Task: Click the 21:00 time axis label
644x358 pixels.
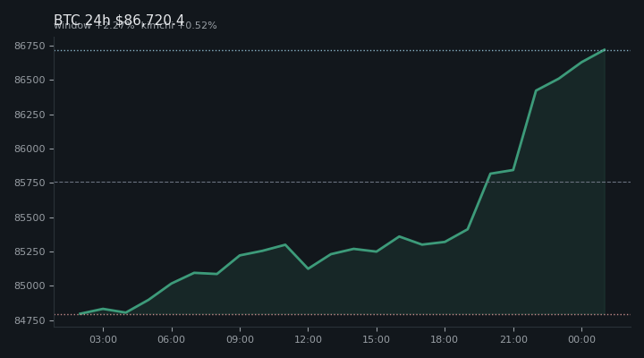Action: coord(513,339)
